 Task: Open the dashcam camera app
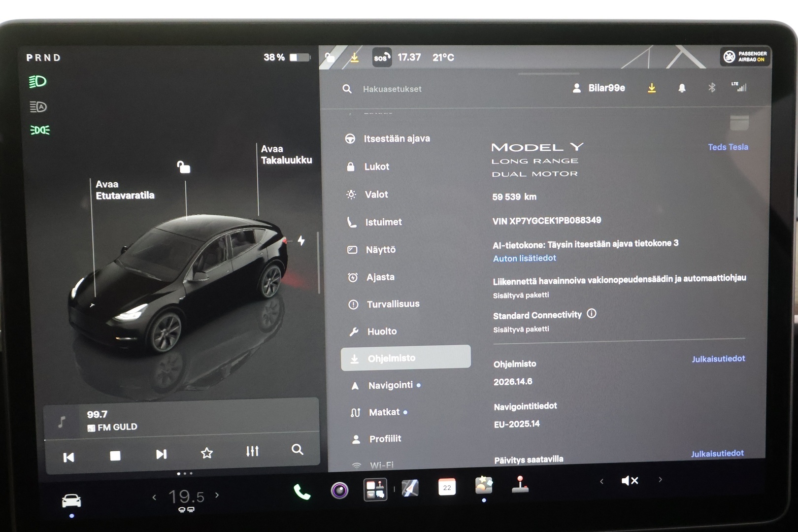(x=339, y=490)
